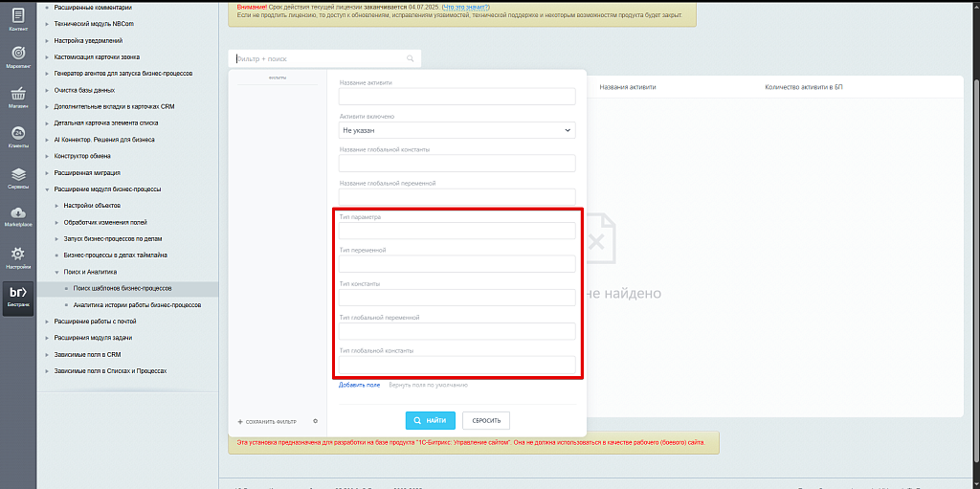The width and height of the screenshot is (980, 489).
Task: Expand the 'Настройки объектов' tree item
Action: coord(56,206)
